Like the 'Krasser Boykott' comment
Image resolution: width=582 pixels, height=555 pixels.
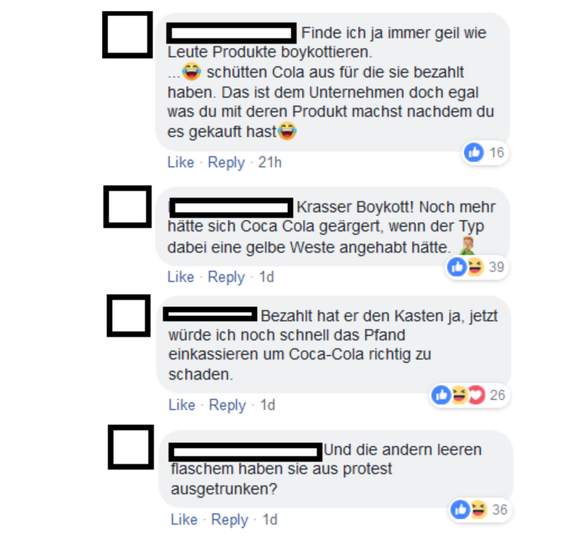pyautogui.click(x=181, y=277)
